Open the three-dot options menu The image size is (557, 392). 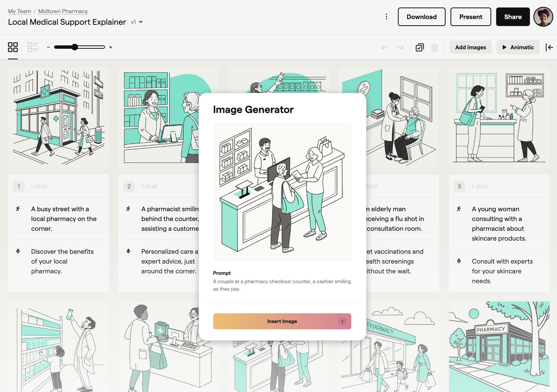[x=386, y=17]
